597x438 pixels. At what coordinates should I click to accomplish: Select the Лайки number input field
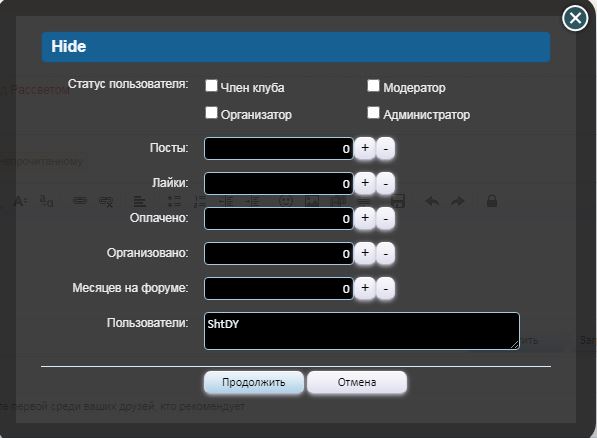[x=279, y=183]
